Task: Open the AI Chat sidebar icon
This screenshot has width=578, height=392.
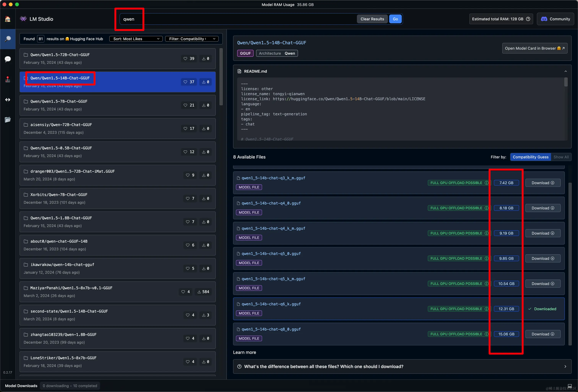Action: click(x=8, y=59)
